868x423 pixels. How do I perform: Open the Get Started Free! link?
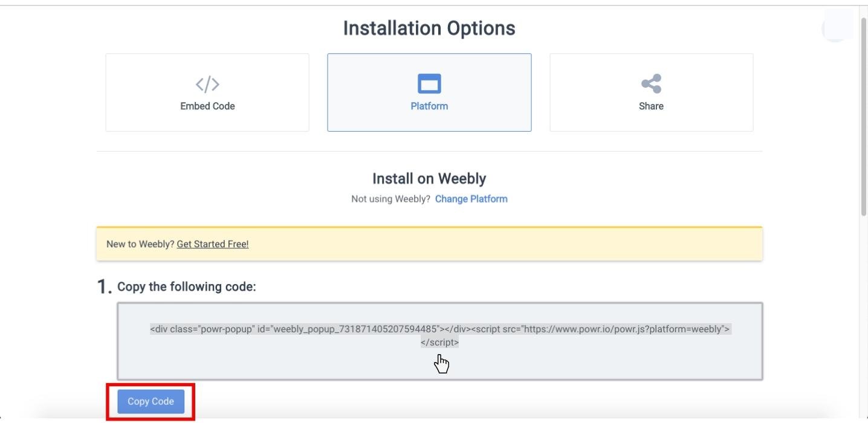coord(213,244)
